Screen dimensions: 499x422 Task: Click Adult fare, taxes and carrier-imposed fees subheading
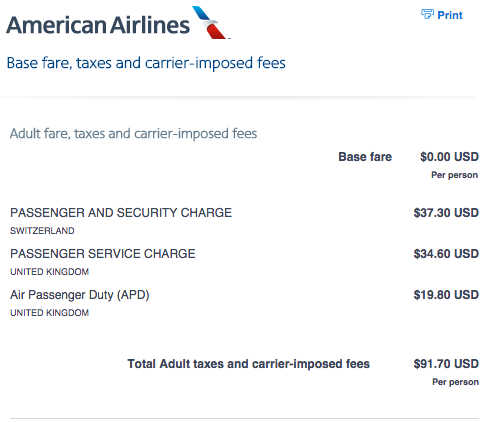(133, 134)
